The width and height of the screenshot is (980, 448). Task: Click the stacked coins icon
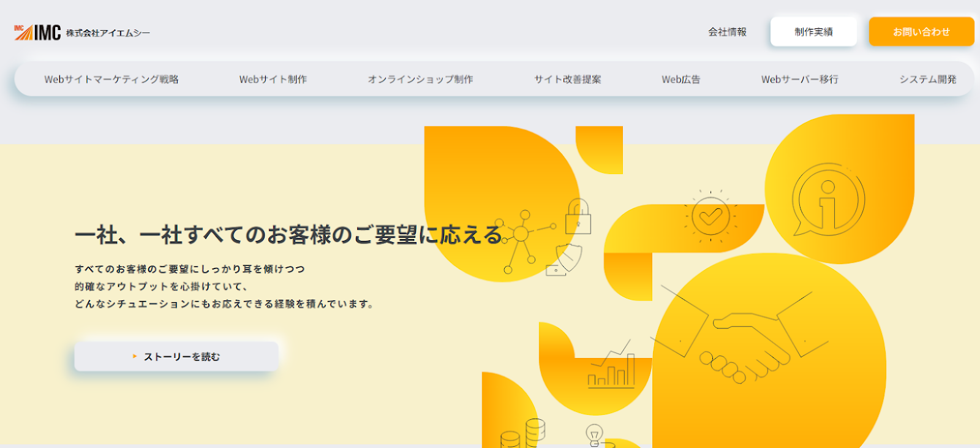pos(522,433)
